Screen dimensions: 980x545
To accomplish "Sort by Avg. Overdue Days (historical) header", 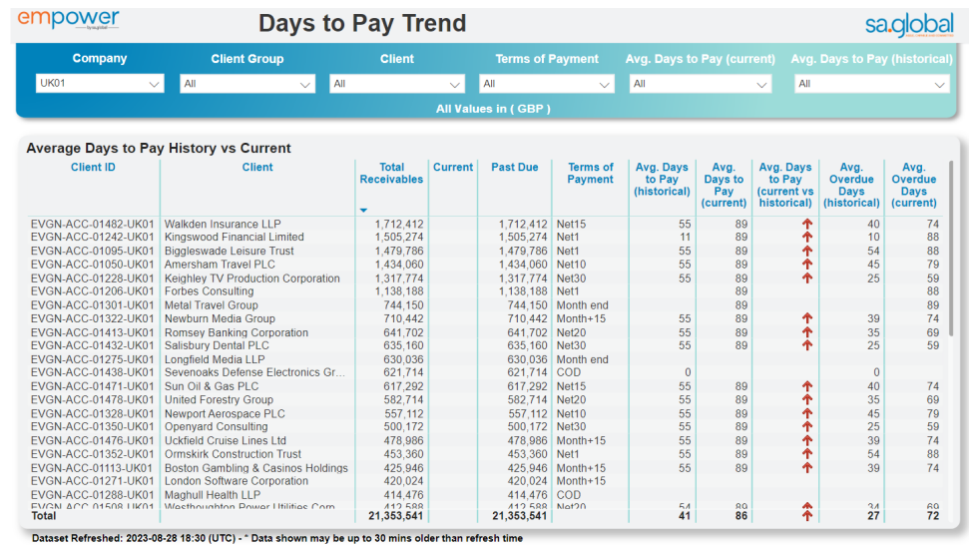I will (851, 185).
